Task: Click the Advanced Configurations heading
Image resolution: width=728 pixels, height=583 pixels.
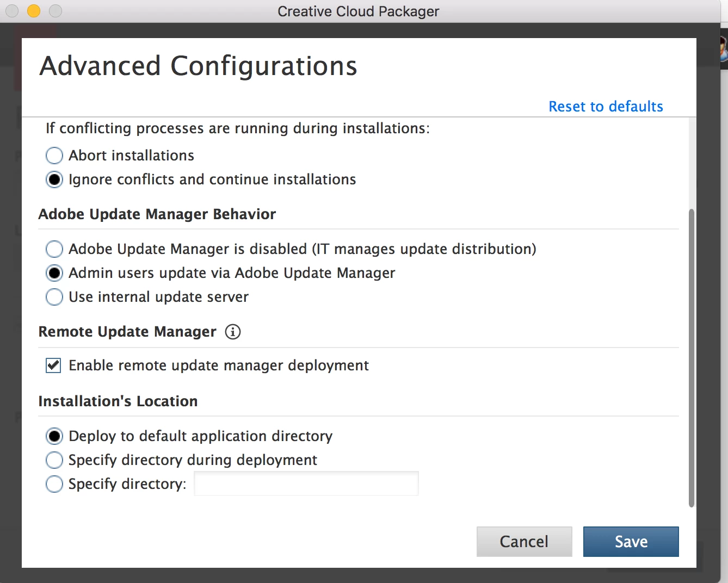Action: [199, 66]
